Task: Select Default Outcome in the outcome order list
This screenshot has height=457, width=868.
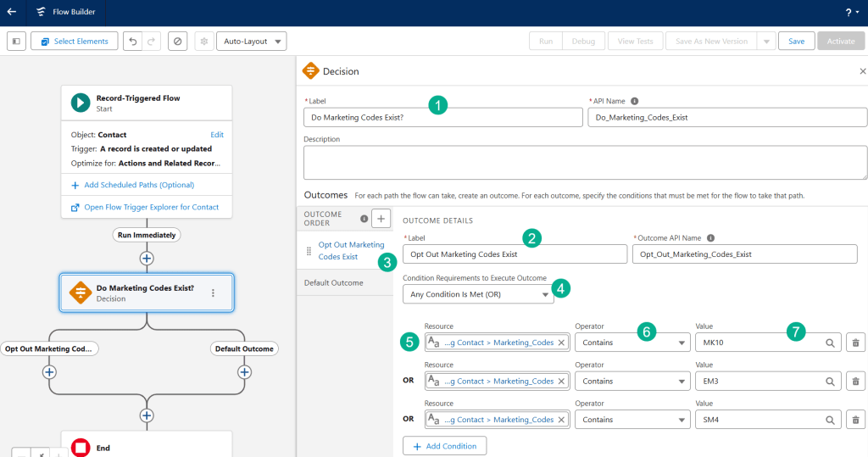Action: pos(334,283)
